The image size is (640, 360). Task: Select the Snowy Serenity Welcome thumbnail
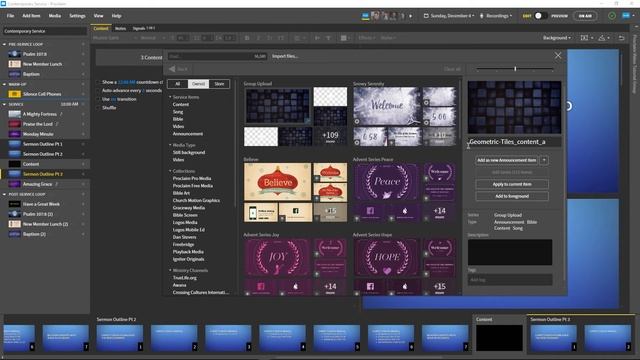pyautogui.click(x=387, y=106)
